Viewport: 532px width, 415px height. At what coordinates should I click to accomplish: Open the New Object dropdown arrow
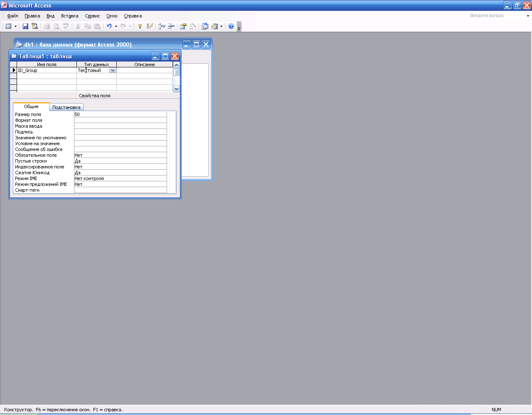[x=221, y=26]
